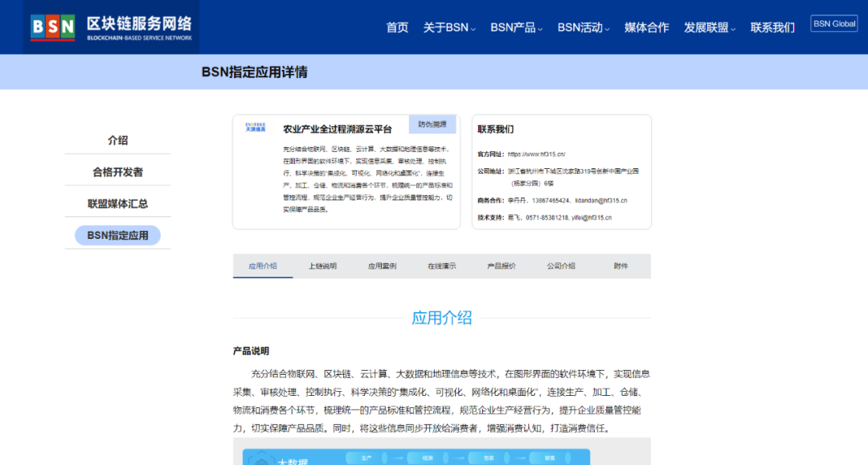Expand the BSN活动 dropdown menu
This screenshot has height=465, width=868.
[x=583, y=27]
